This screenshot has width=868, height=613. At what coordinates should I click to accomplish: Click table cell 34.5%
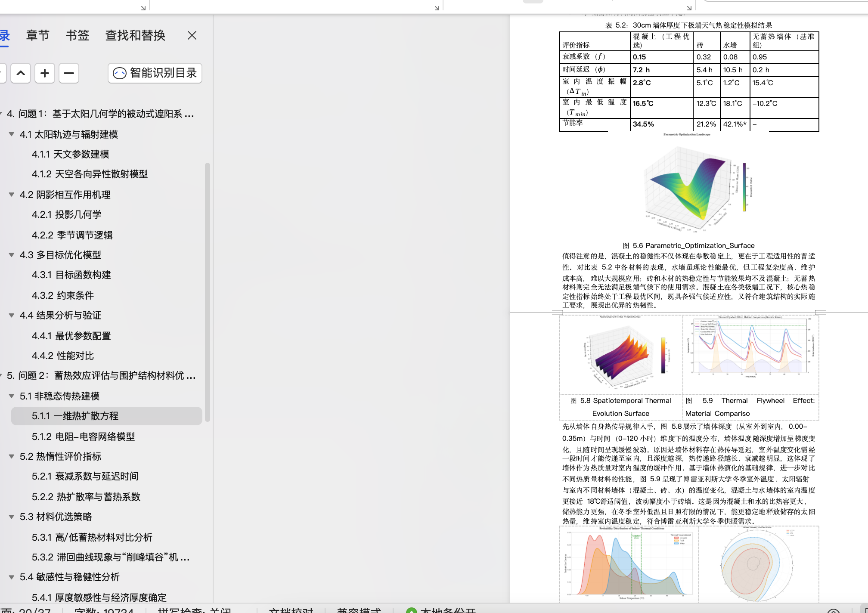click(x=661, y=124)
